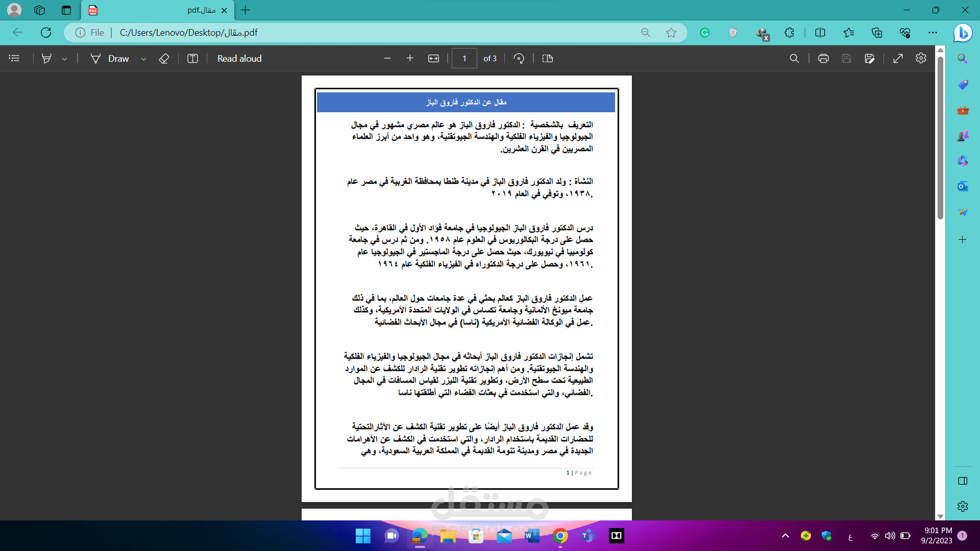The width and height of the screenshot is (980, 551).
Task: Open PDF settings gear in toolbar
Action: coord(921,58)
